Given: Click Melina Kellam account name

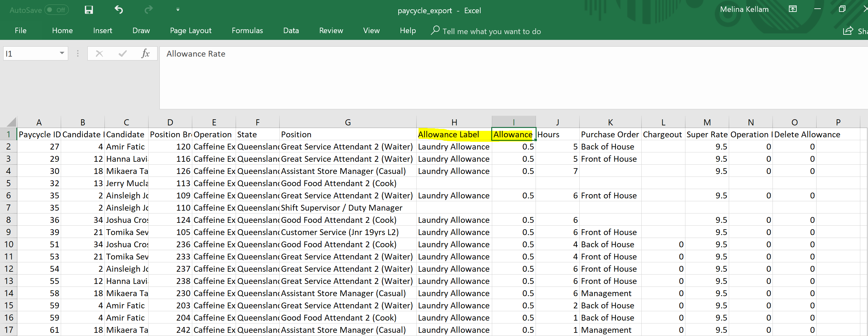Looking at the screenshot, I should 744,9.
